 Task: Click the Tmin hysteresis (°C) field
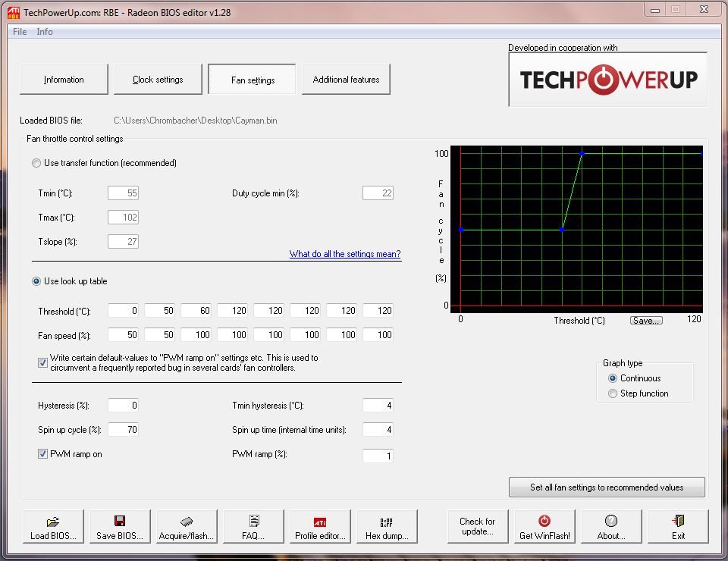coord(378,405)
